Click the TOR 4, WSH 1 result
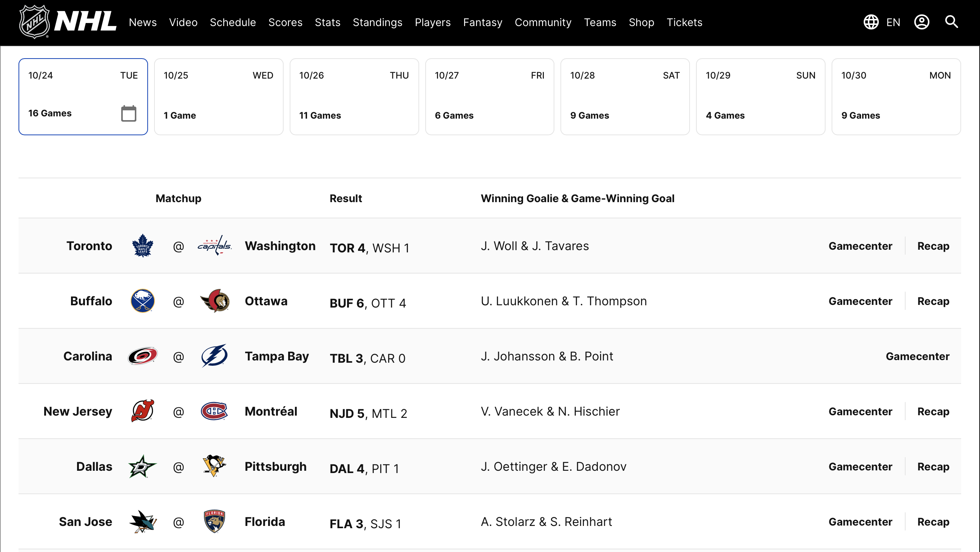The width and height of the screenshot is (980, 552). [x=369, y=248]
